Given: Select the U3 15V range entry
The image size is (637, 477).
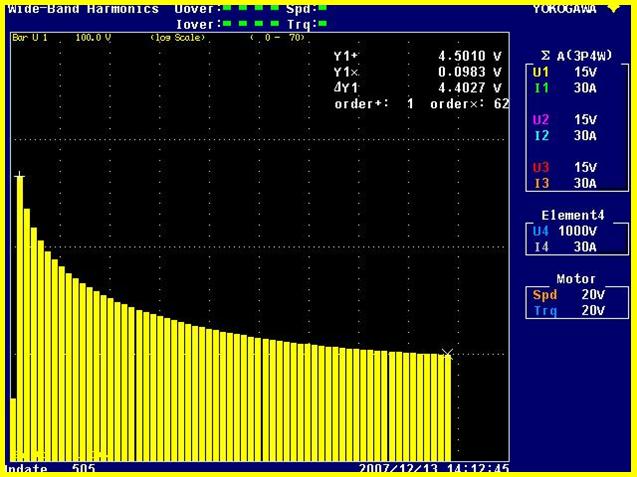Looking at the screenshot, I should coord(565,167).
